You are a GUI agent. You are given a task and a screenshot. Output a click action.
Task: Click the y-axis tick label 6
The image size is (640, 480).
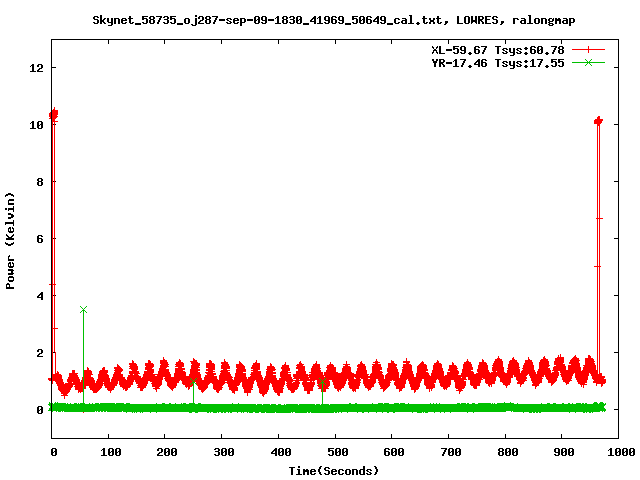(x=40, y=239)
